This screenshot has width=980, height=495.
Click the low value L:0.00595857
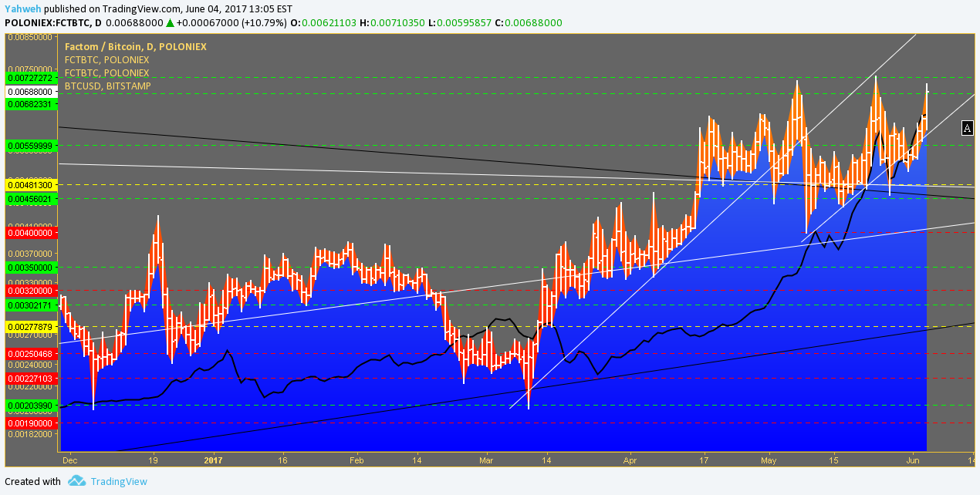click(461, 23)
